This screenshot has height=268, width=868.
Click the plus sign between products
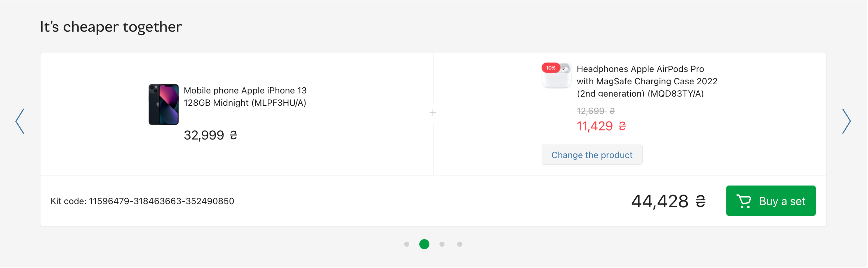tap(433, 113)
